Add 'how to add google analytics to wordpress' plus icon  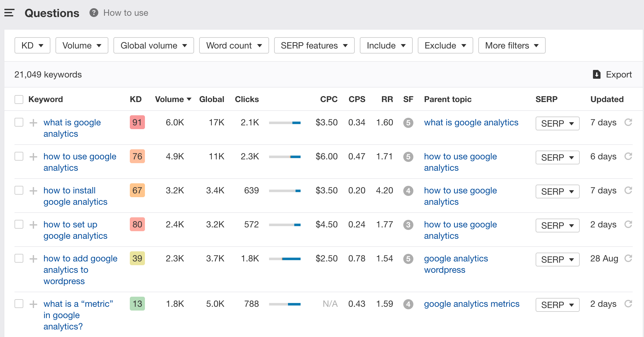[33, 259]
